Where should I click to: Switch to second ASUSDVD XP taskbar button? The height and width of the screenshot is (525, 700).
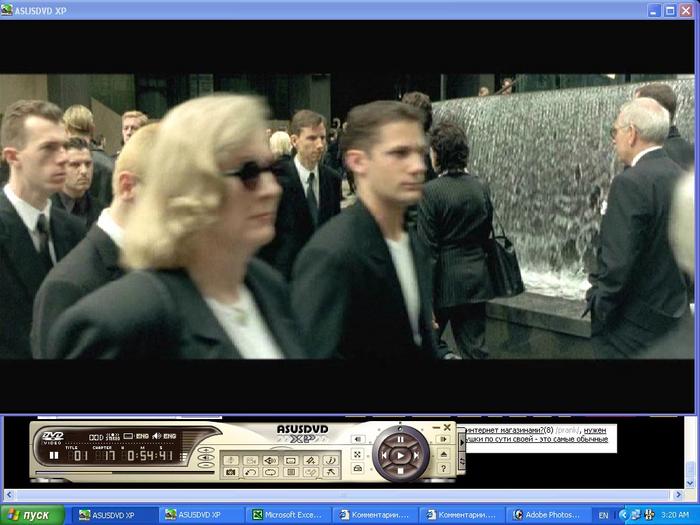201,515
